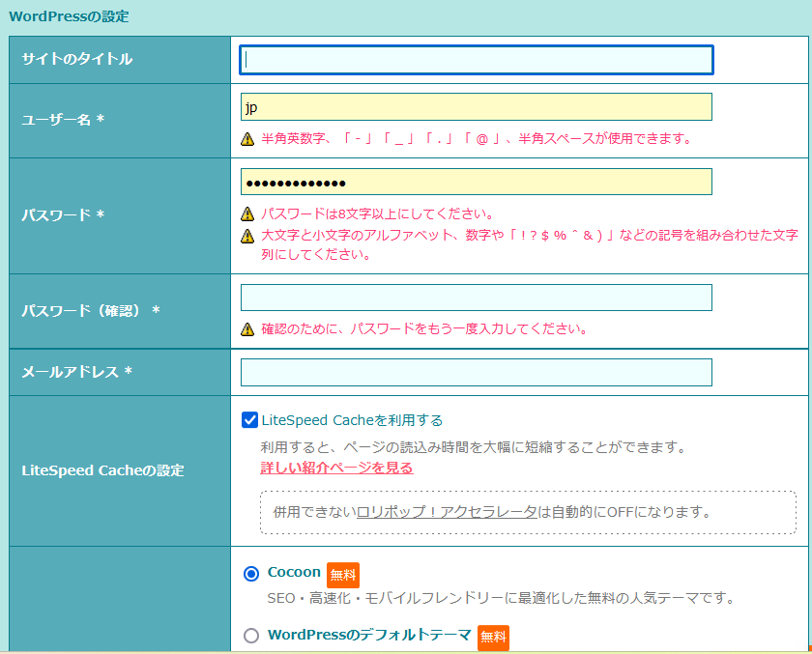Click the warning icon beside the 8-character password rule
Viewport: 812px width, 654px height.
pos(247,214)
